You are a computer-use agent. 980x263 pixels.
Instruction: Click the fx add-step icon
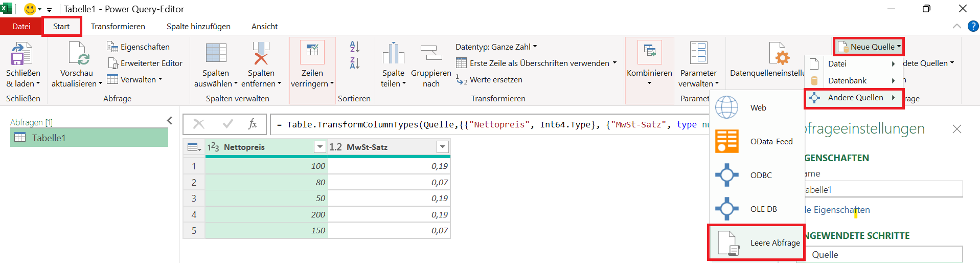(253, 124)
